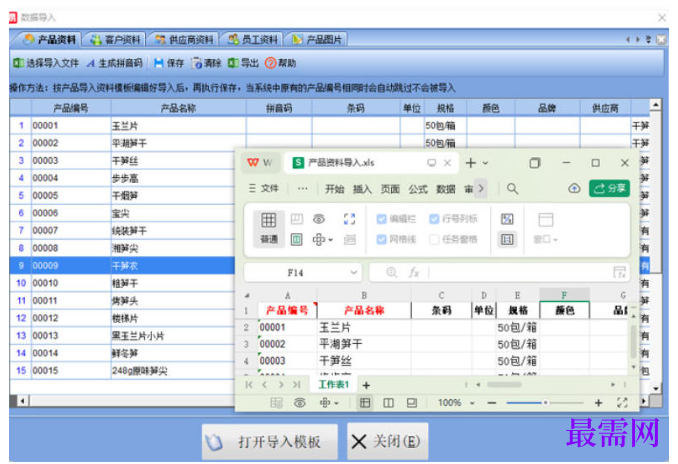Click the WPS search magnifier icon
Screen dimensions: 678x464
512,189
